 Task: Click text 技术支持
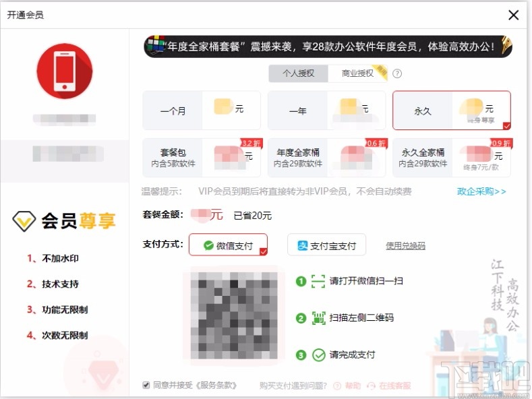(x=61, y=284)
